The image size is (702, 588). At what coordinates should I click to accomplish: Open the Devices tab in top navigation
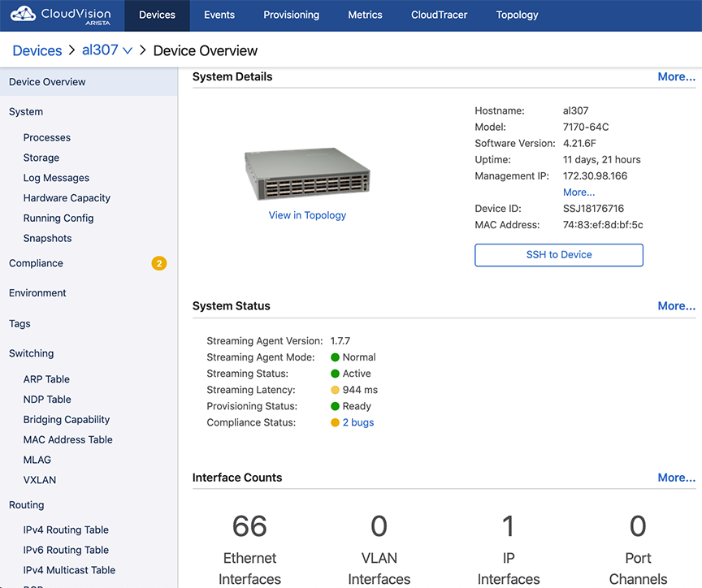157,15
